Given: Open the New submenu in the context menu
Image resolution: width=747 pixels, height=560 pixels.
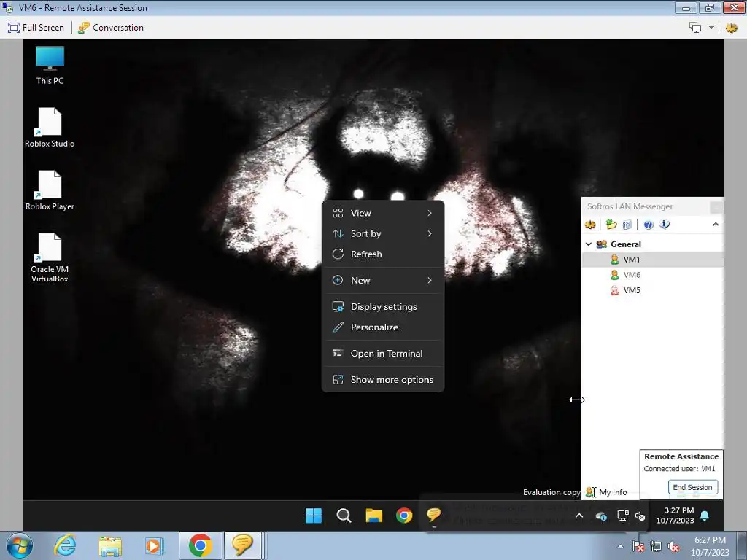Looking at the screenshot, I should tap(383, 280).
